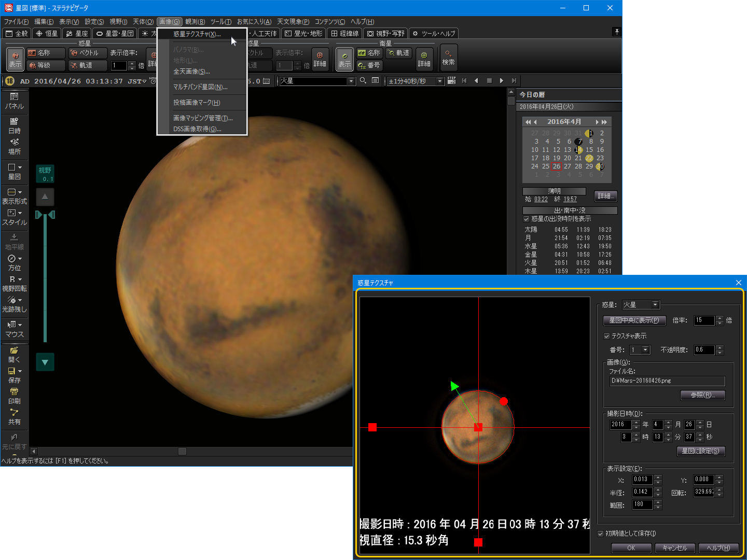Click the 視野回転 field rotation icon
747x560 pixels.
point(15,284)
